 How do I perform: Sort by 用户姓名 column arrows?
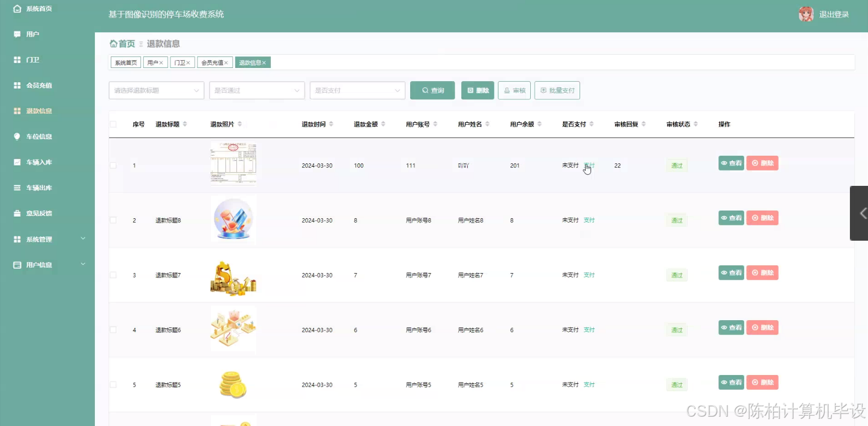coord(487,124)
